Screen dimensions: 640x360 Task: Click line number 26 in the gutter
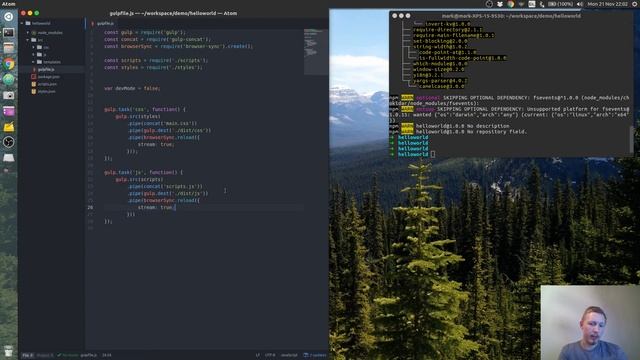pyautogui.click(x=90, y=207)
